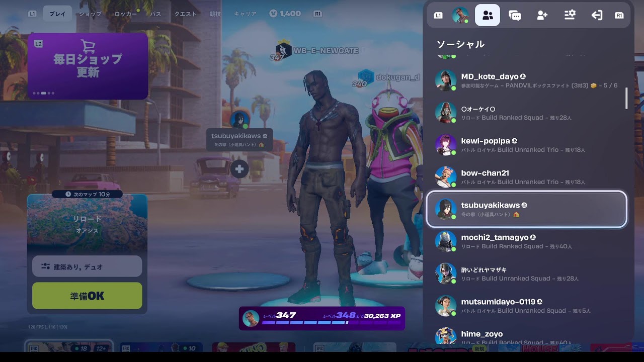The height and width of the screenshot is (362, 644).
Task: Click the 準備OK ready button
Action: (x=87, y=296)
